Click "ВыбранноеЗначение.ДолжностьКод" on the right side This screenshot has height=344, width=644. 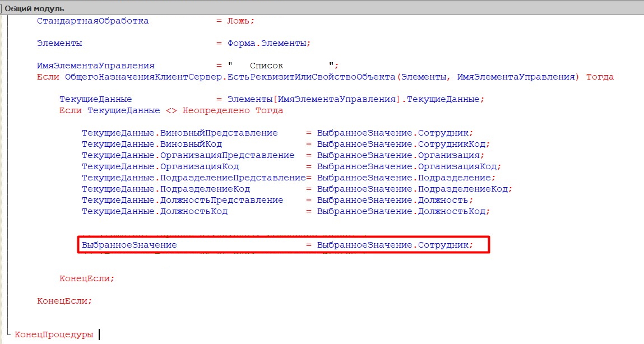click(401, 211)
